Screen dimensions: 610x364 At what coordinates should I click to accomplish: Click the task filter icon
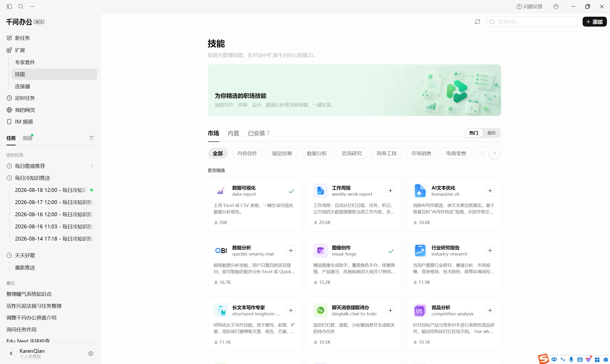click(92, 138)
